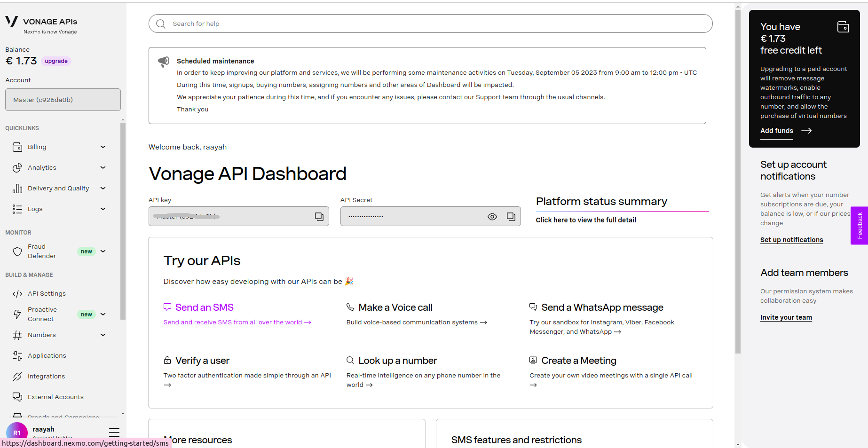Image resolution: width=868 pixels, height=448 pixels.
Task: Copy the API Secret using copy icon
Action: (511, 216)
